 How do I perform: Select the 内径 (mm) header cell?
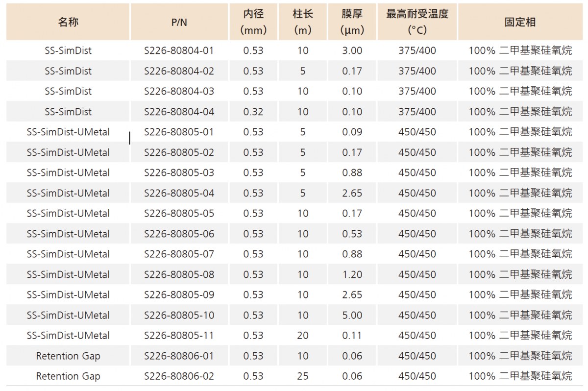coord(253,22)
